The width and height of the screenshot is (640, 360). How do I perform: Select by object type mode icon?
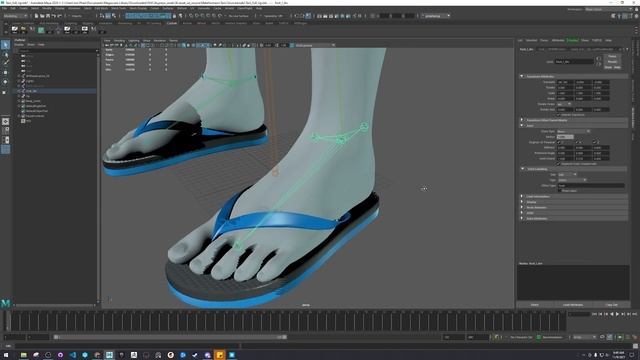(108, 16)
